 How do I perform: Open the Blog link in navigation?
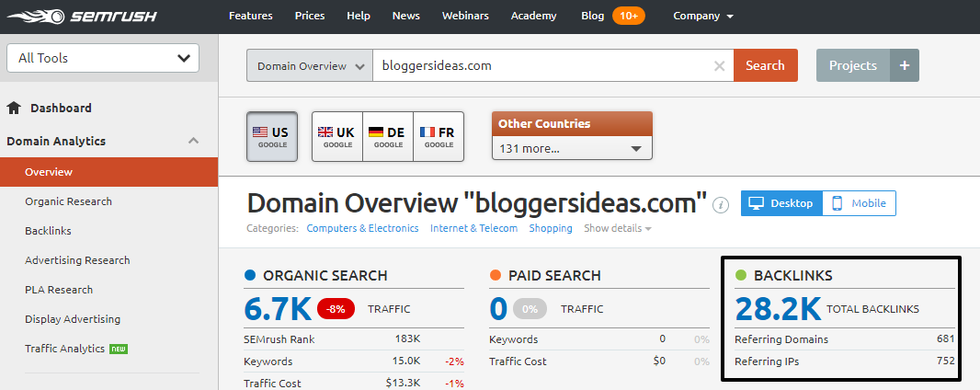click(x=592, y=17)
